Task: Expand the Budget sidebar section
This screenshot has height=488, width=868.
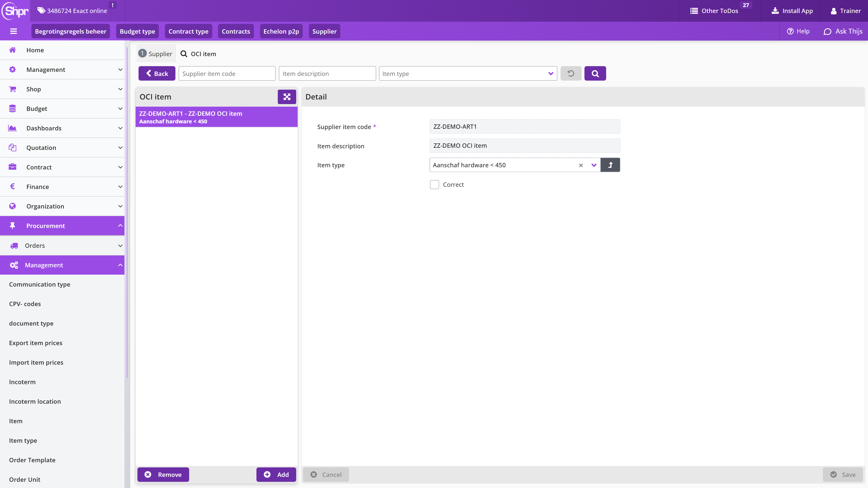Action: (x=62, y=109)
